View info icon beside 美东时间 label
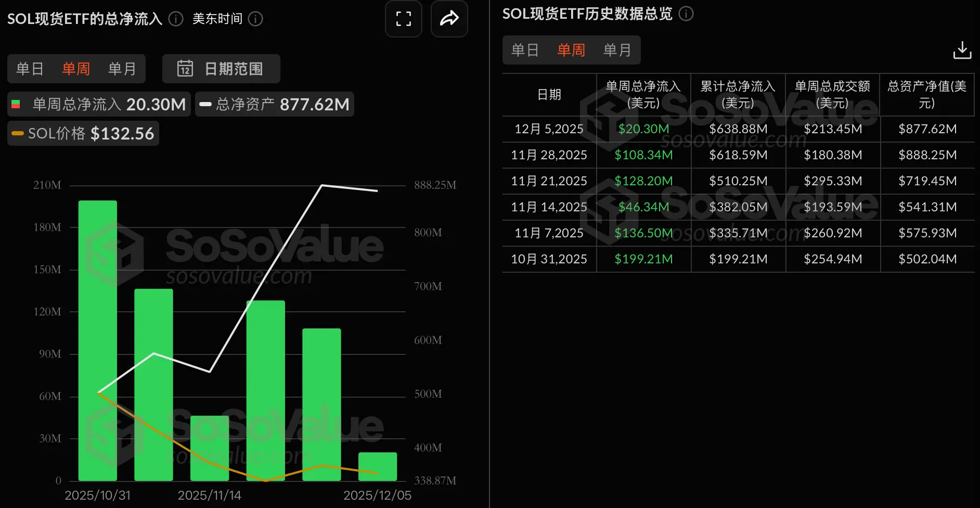 pos(255,19)
